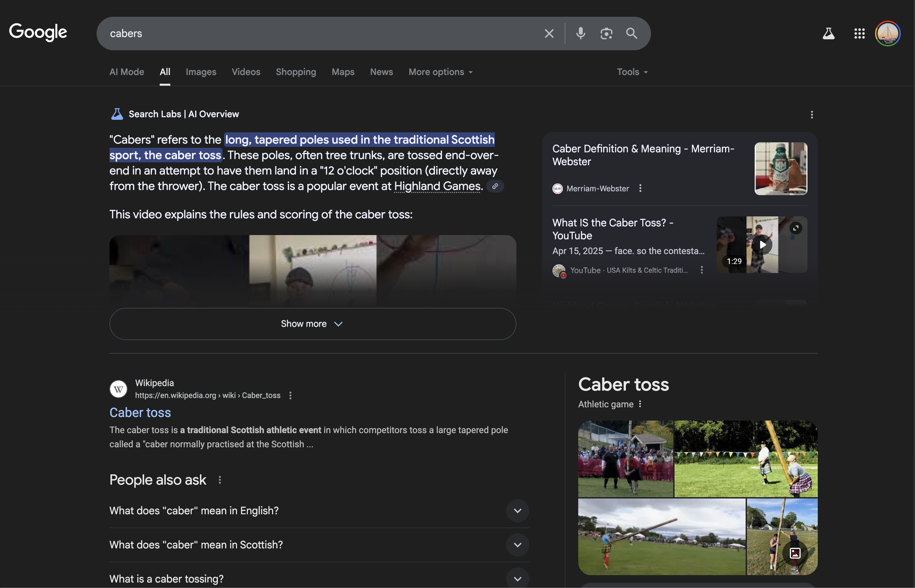Open Merriam-Webster source three-dot menu
The height and width of the screenshot is (588, 915).
(641, 188)
